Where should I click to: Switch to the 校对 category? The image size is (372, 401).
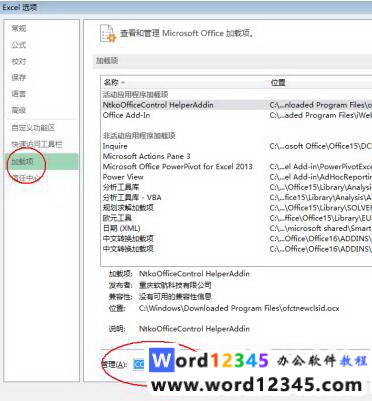coord(19,61)
